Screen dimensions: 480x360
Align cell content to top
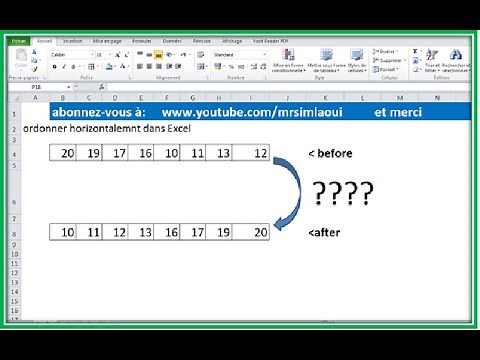click(x=140, y=54)
